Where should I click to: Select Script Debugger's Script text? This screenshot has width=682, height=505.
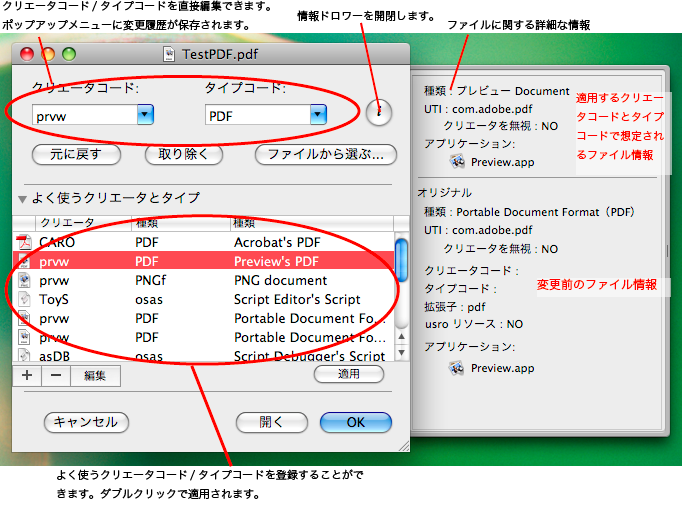click(309, 356)
